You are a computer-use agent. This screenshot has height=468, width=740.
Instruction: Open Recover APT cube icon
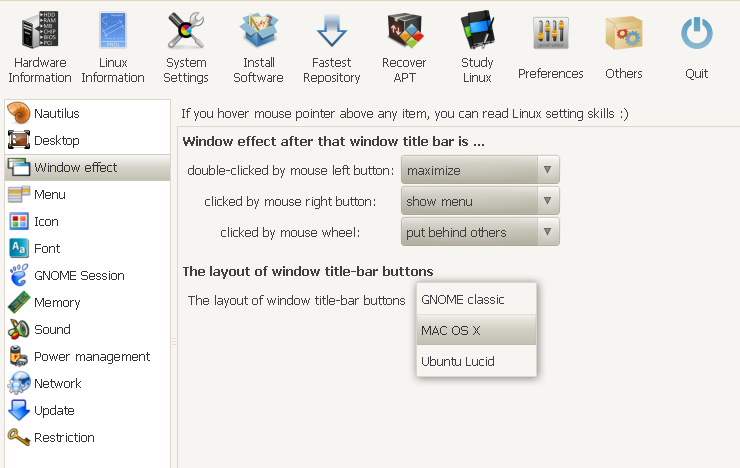pos(404,30)
